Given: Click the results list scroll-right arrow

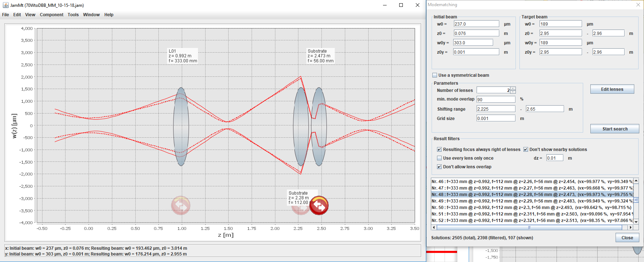Looking at the screenshot, I should pyautogui.click(x=630, y=227).
